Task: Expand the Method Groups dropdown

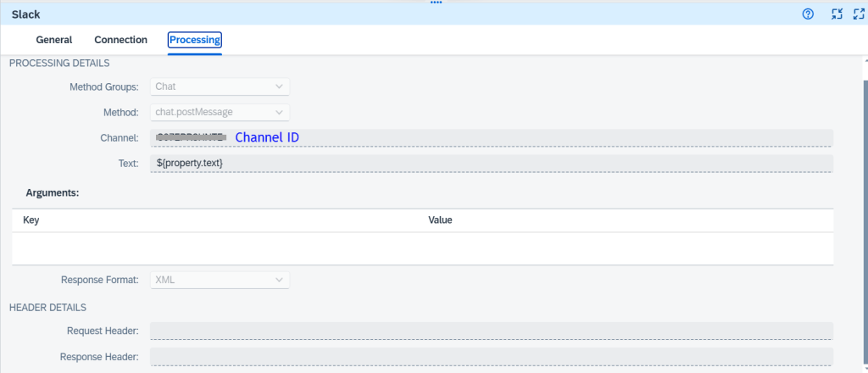Action: (x=220, y=86)
